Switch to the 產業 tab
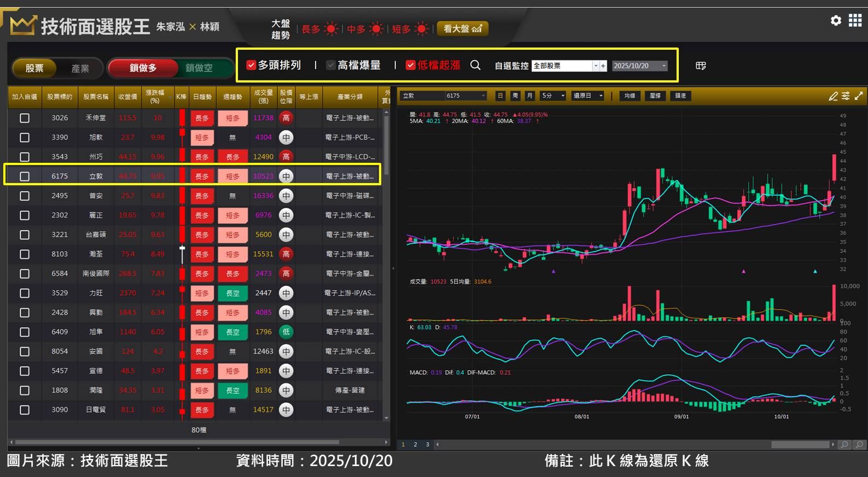 coord(80,68)
